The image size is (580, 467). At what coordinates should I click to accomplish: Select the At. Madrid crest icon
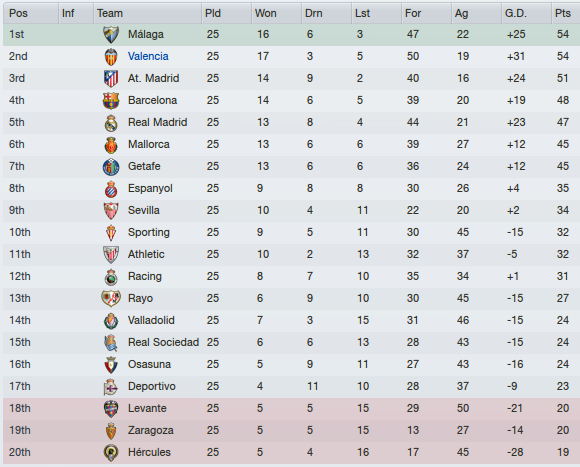pos(111,78)
